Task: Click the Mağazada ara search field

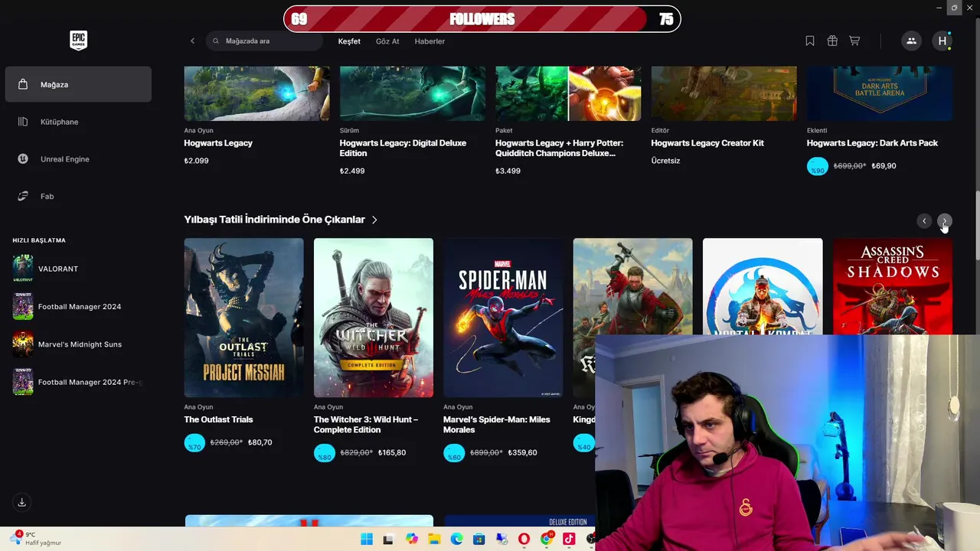Action: (264, 41)
